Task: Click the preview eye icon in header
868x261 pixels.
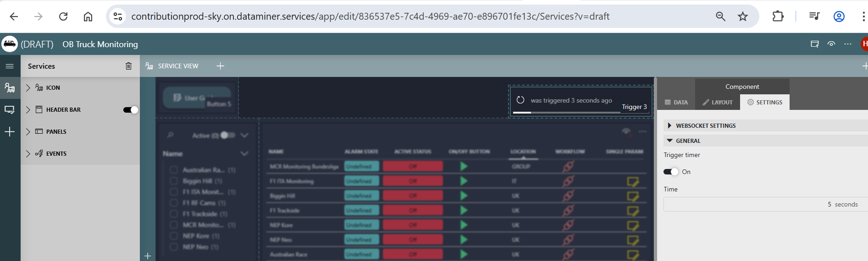Action: [831, 44]
